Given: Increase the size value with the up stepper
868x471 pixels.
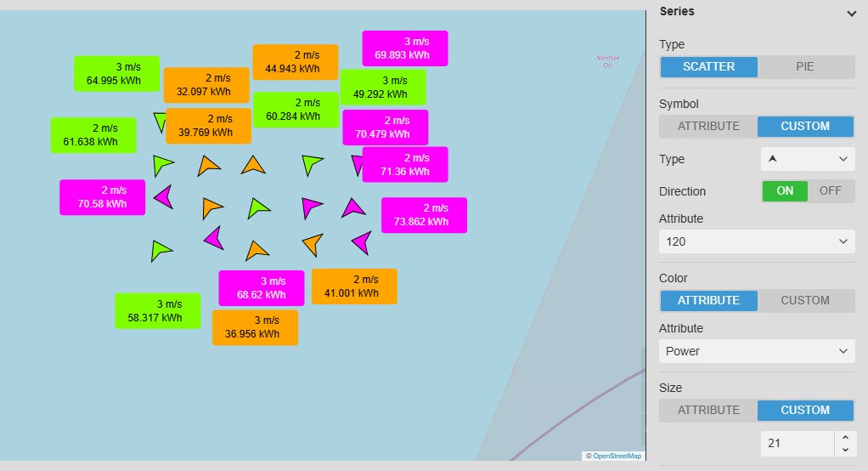Looking at the screenshot, I should point(845,437).
